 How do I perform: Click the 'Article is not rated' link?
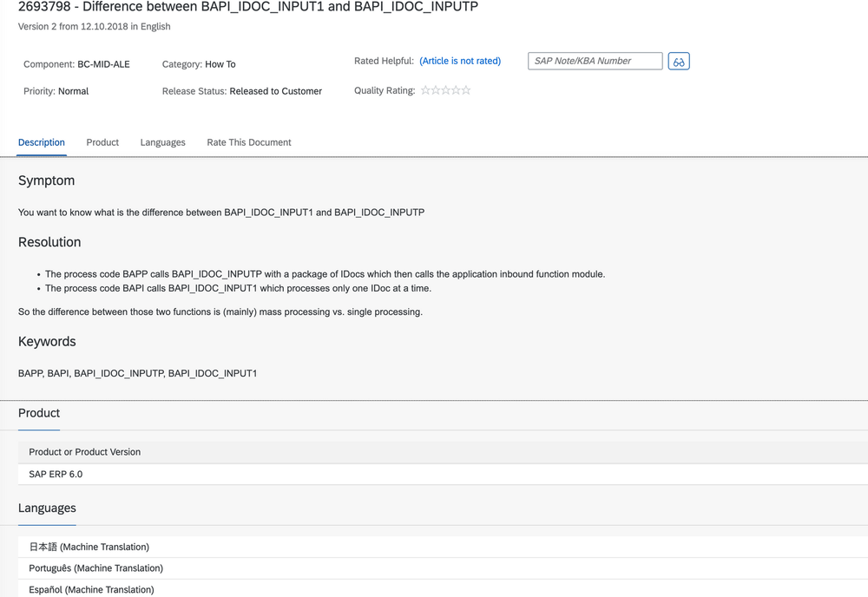click(x=460, y=62)
